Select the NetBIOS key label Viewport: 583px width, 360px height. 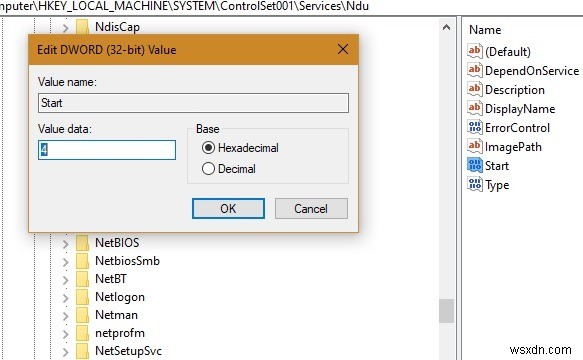click(117, 243)
